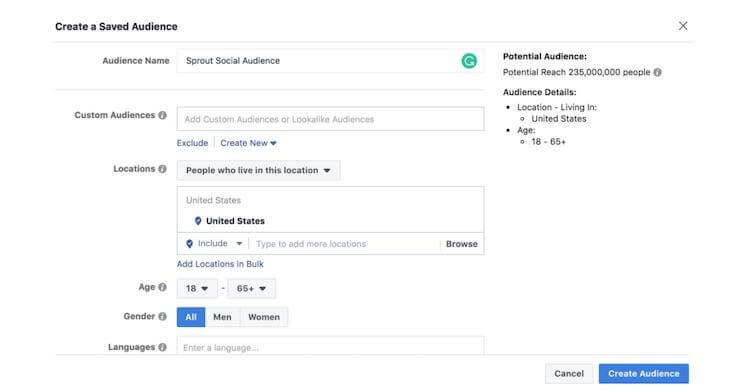Open Potential Reach info icon
The height and width of the screenshot is (390, 750).
coord(658,72)
